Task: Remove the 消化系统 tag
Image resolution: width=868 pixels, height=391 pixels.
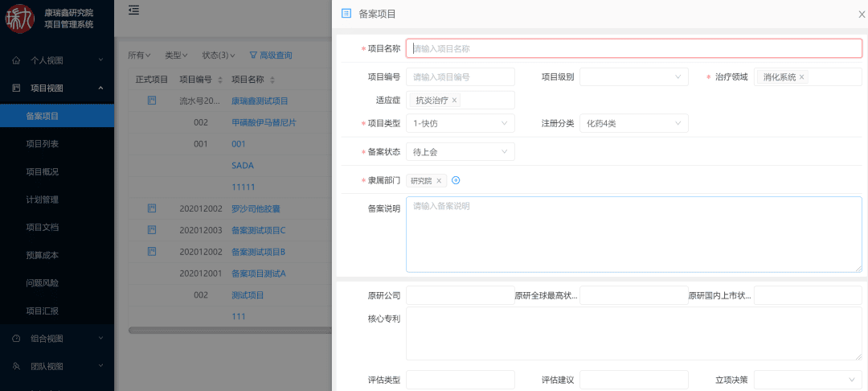Action: [801, 77]
